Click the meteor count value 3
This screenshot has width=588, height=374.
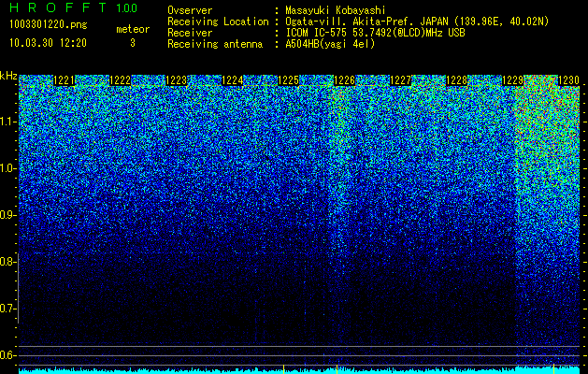133,43
